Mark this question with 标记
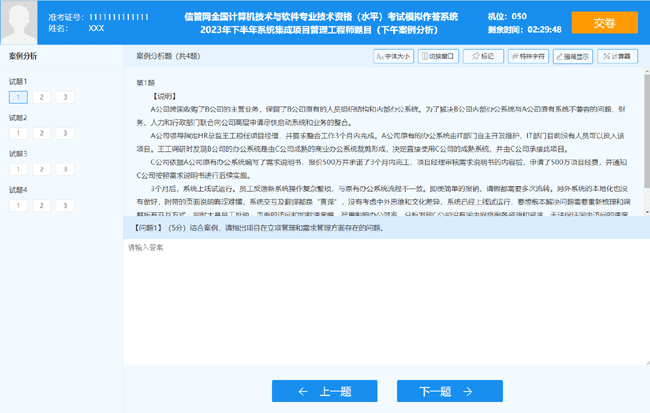 (483, 57)
